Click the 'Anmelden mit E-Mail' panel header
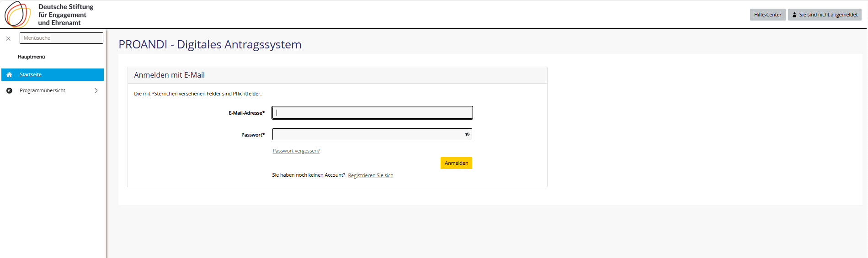This screenshot has height=258, width=868. tap(169, 75)
